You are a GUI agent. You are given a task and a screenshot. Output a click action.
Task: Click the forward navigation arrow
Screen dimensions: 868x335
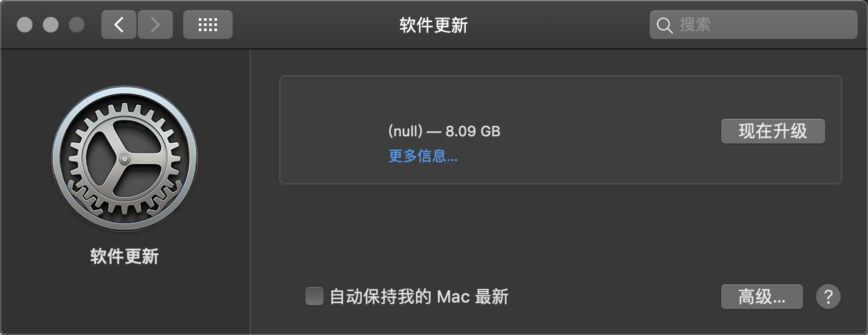155,25
